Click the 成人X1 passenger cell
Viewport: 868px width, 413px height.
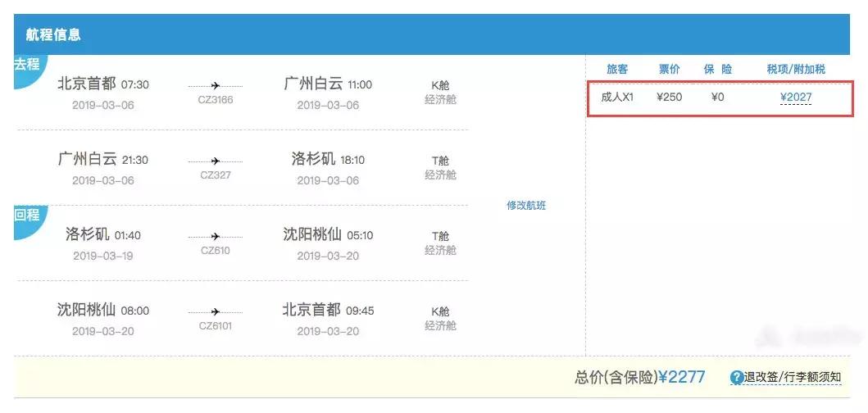coord(617,98)
